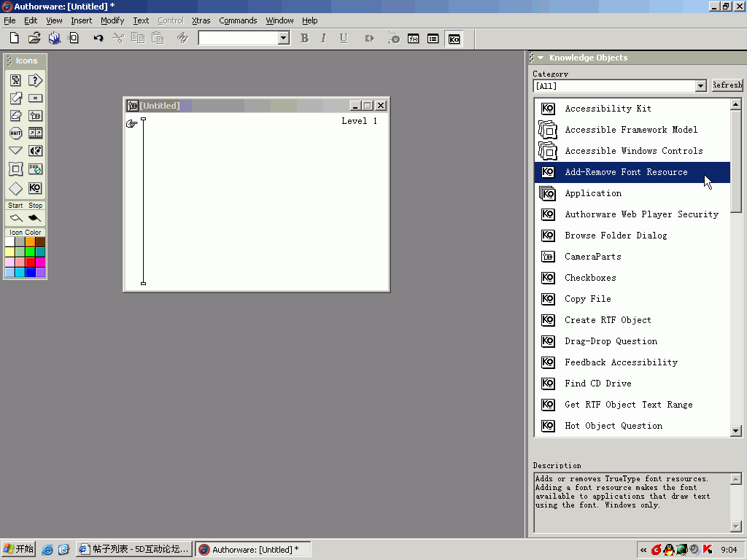747x560 pixels.
Task: Open the Control Panel from the toolbar
Action: point(394,39)
